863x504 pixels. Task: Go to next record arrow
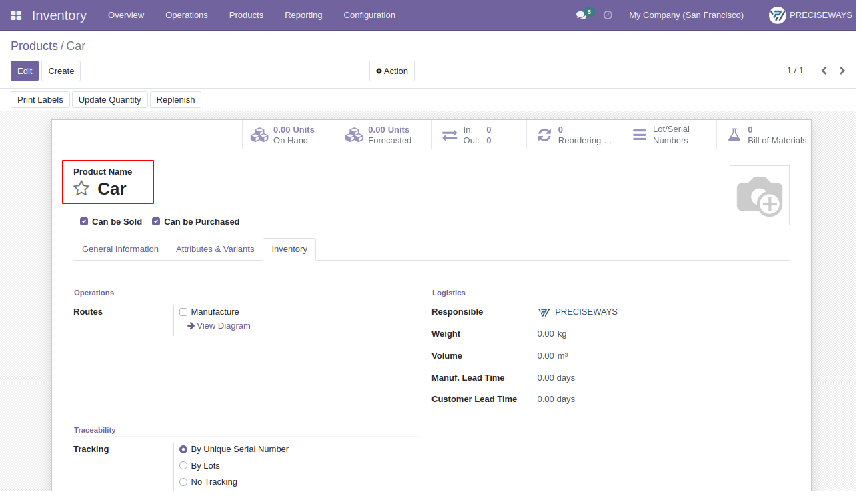842,71
